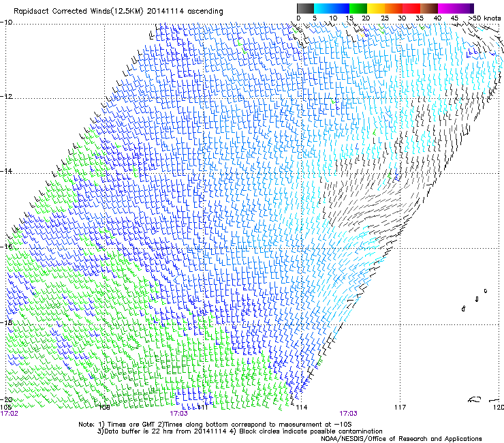Click the '>50 knots' legend label

(x=484, y=18)
